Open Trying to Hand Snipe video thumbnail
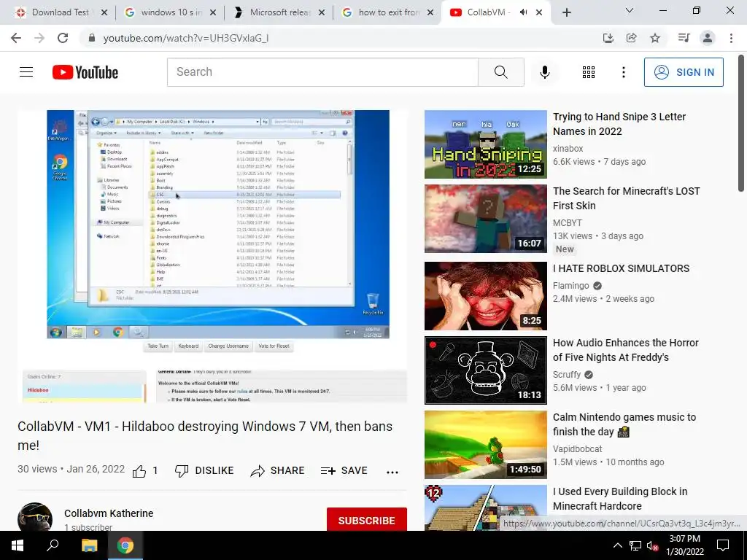Screen dimensions: 747x560 click(485, 144)
